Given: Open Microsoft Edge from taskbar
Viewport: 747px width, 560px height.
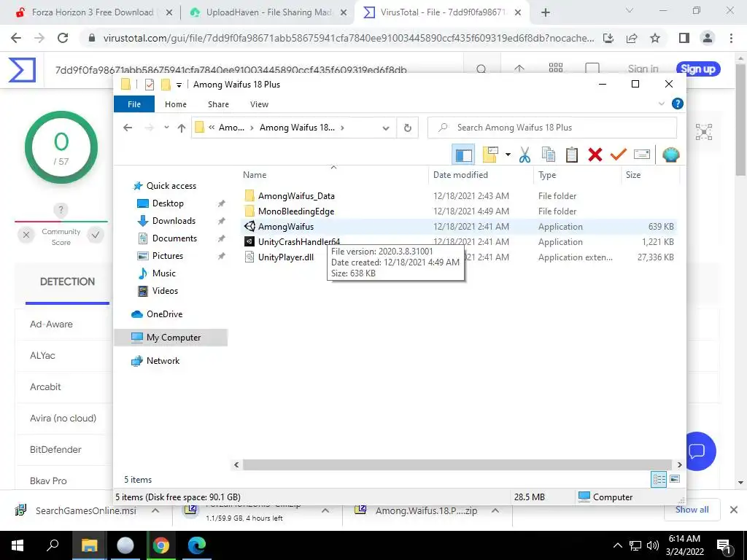Looking at the screenshot, I should pyautogui.click(x=196, y=545).
